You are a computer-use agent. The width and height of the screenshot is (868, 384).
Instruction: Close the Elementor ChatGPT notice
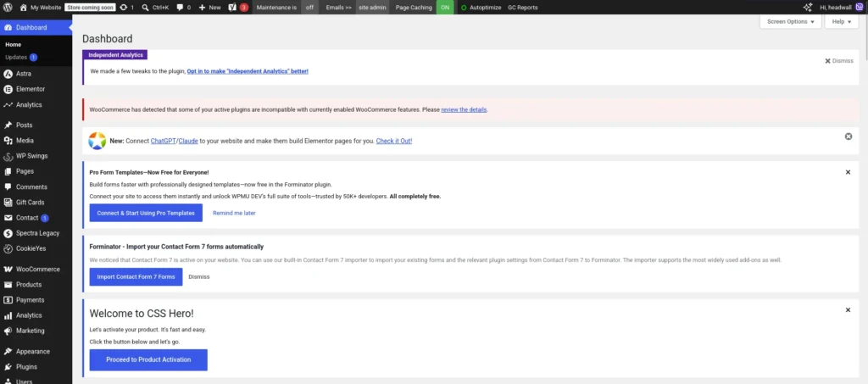[848, 136]
